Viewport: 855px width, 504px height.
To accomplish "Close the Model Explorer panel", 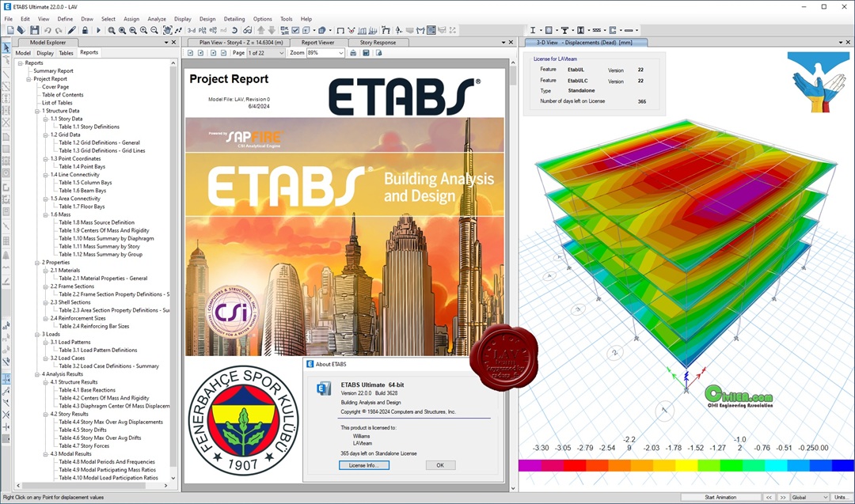I will 174,42.
